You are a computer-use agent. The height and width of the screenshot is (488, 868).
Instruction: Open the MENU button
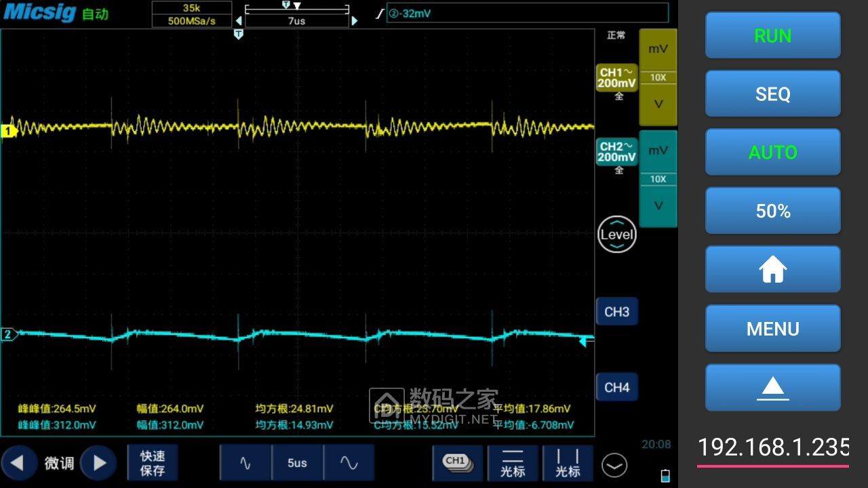(772, 328)
